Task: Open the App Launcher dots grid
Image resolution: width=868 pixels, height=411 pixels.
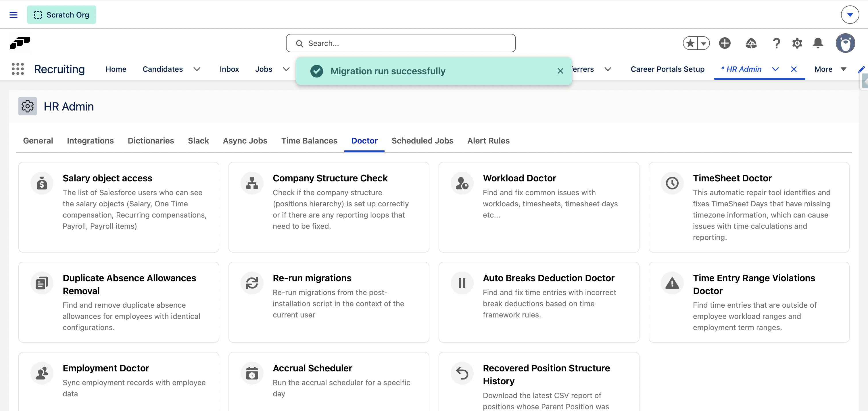Action: [x=18, y=69]
